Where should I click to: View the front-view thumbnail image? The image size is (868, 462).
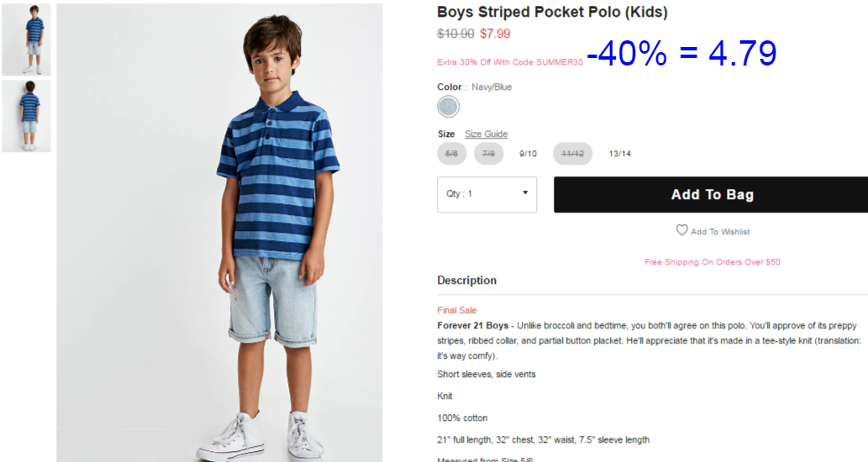(26, 39)
